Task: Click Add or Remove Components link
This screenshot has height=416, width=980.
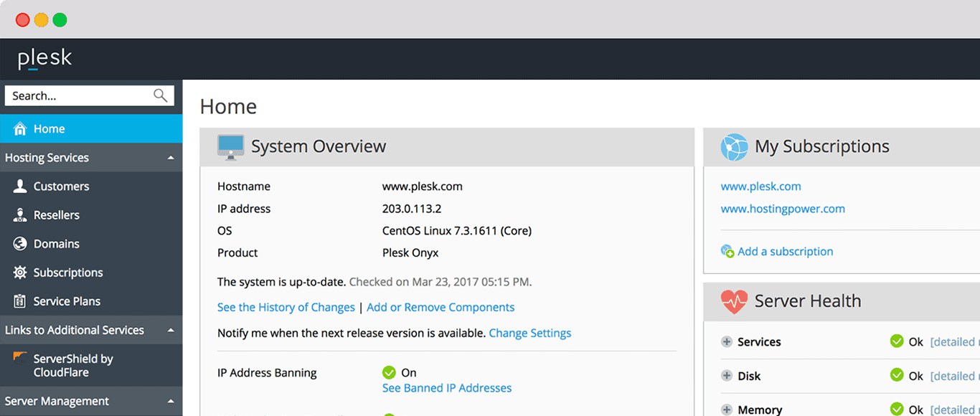Action: click(x=440, y=307)
